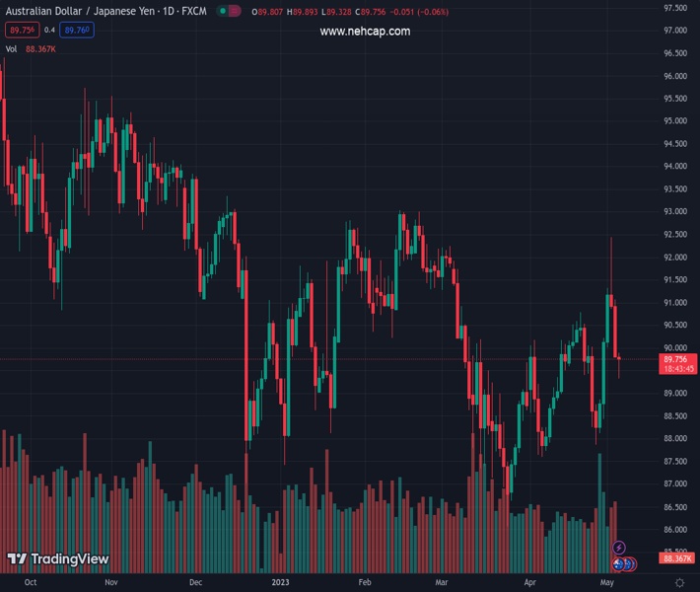Click the 2023 marker on the time axis

pos(283,583)
